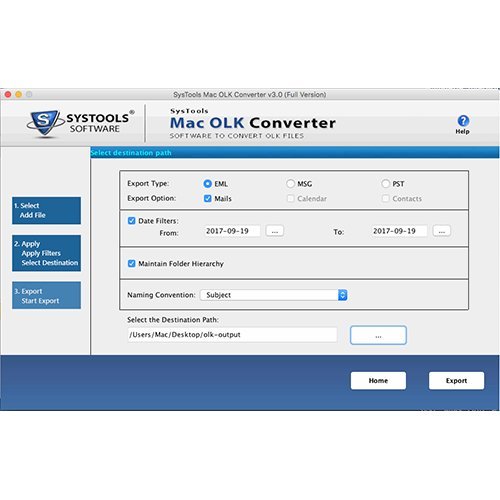This screenshot has height=500, width=500.
Task: Click the To date field
Action: click(x=399, y=231)
